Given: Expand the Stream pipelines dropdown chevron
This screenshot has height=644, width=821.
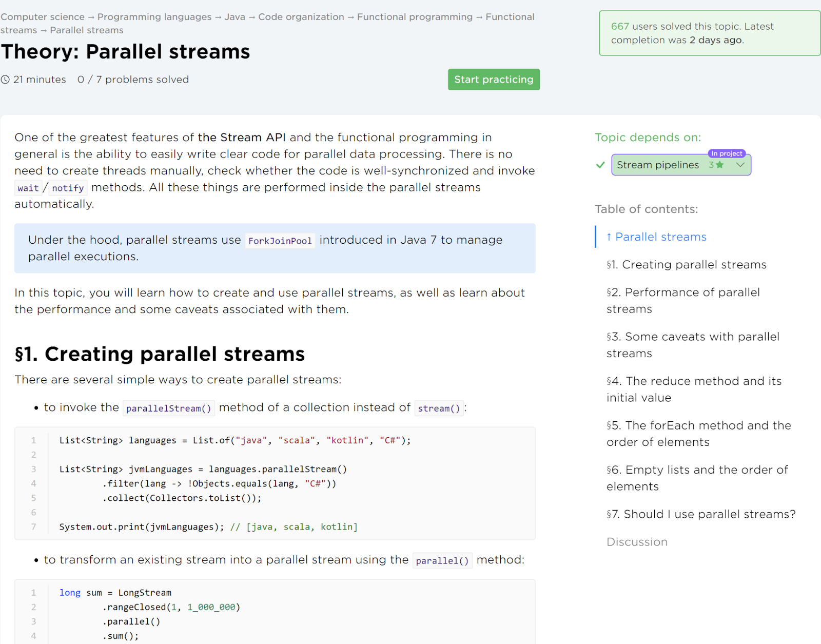Looking at the screenshot, I should point(740,165).
